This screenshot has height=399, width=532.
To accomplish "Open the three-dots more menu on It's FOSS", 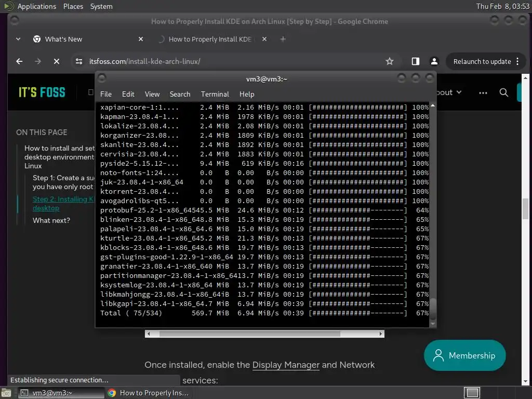I will point(483,92).
